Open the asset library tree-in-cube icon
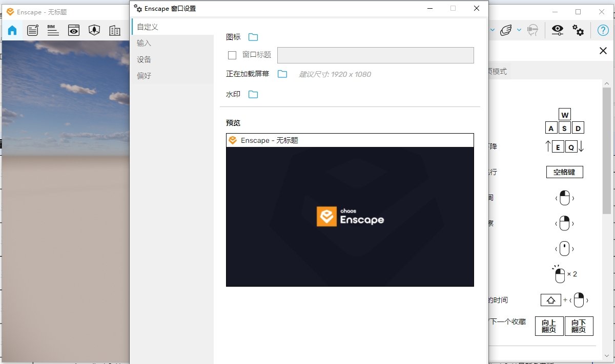The height and width of the screenshot is (364, 615). coord(94,31)
